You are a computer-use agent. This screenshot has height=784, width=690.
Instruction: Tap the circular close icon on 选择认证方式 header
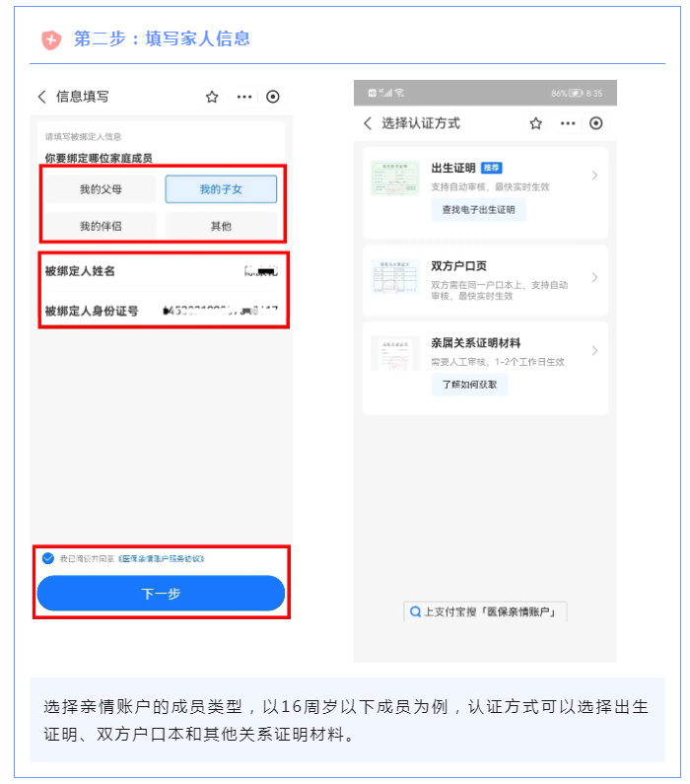[x=596, y=123]
